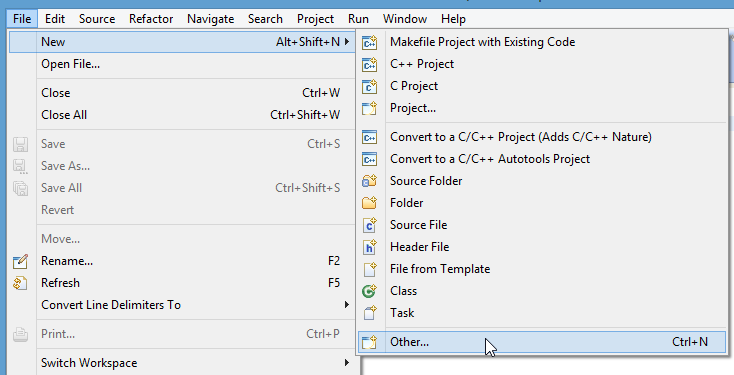Click the Convert to C/C++ Project icon
Image resolution: width=734 pixels, height=375 pixels.
click(x=369, y=137)
